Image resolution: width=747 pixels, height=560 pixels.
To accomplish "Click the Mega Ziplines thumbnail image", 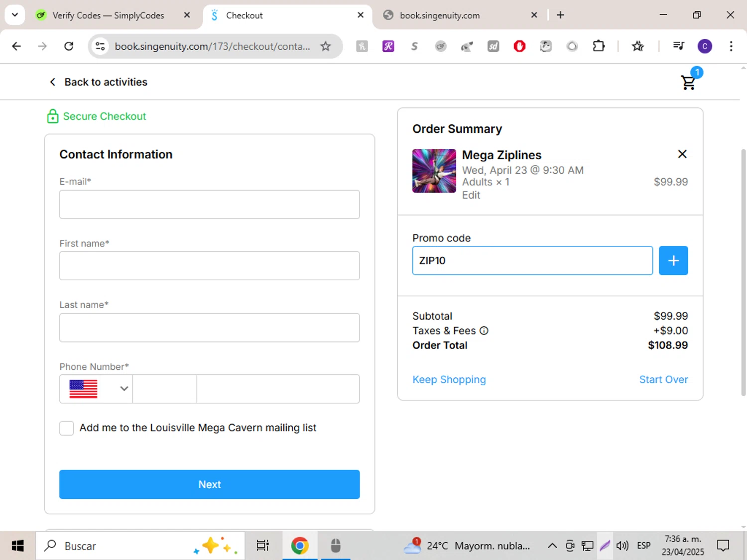I will point(434,171).
